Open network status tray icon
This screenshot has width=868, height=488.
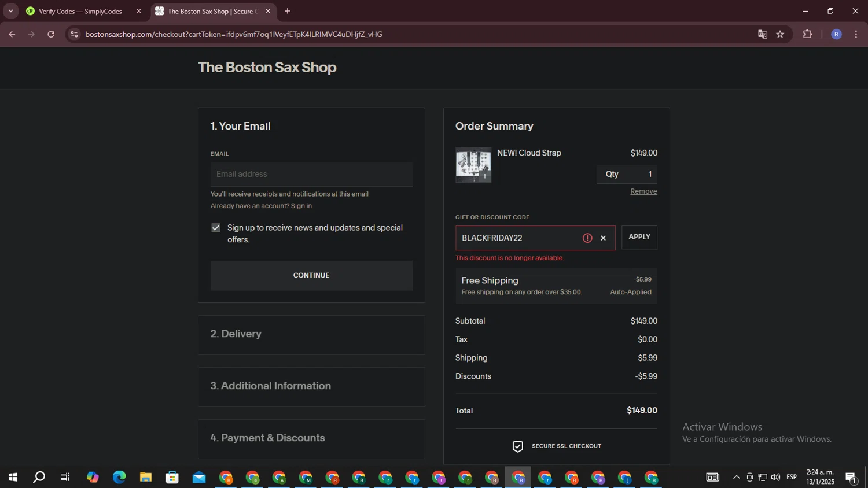pos(763,478)
